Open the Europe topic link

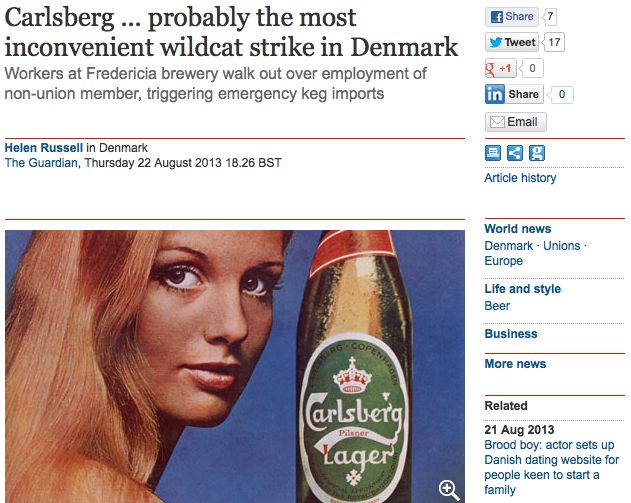click(503, 261)
